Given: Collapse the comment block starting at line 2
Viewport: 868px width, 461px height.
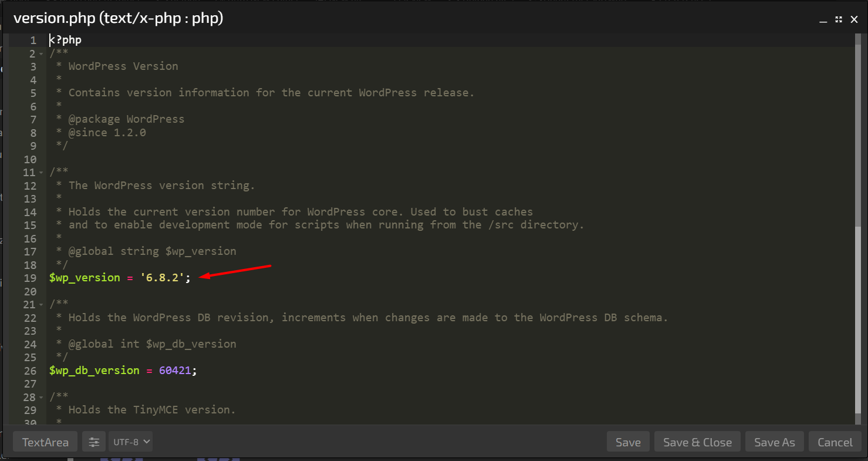Looking at the screenshot, I should click(41, 54).
